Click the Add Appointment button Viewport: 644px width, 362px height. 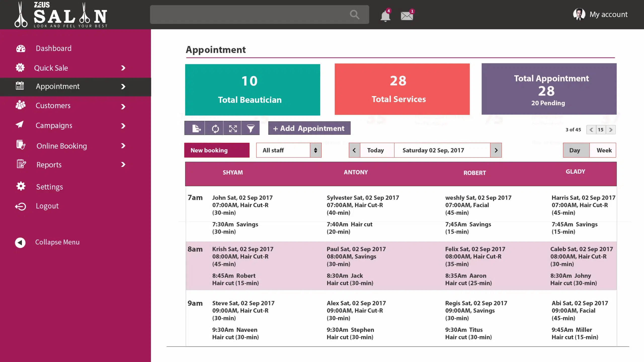309,128
